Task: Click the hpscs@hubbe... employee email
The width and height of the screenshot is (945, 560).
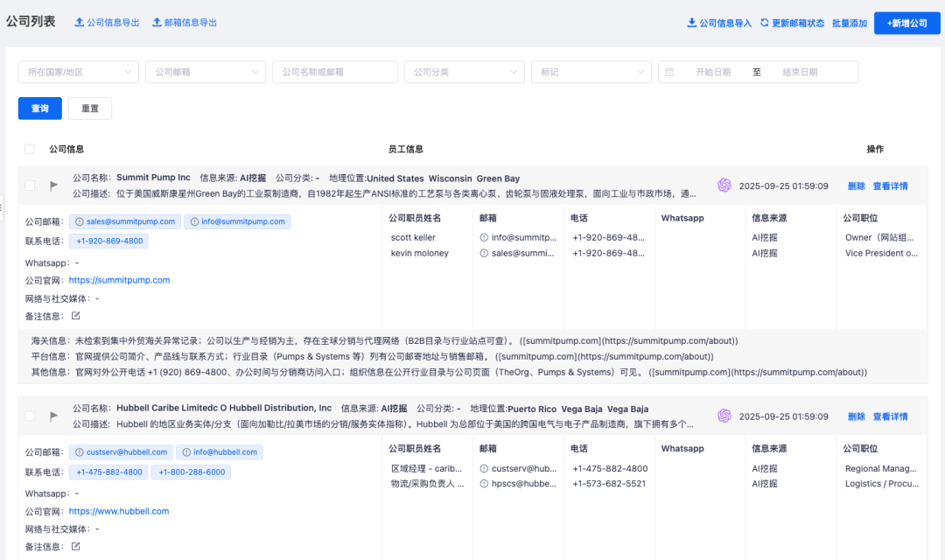Action: (524, 484)
